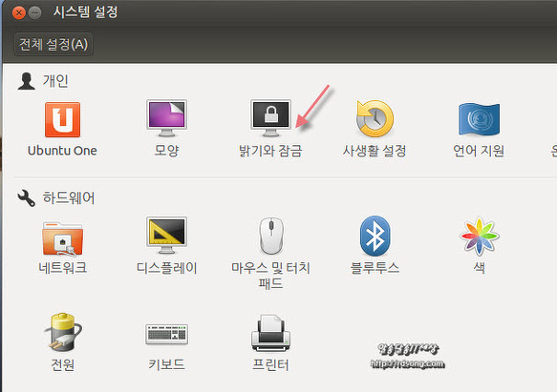The image size is (557, 392).
Task: Open the 색 color settings flower icon
Action: 479,237
